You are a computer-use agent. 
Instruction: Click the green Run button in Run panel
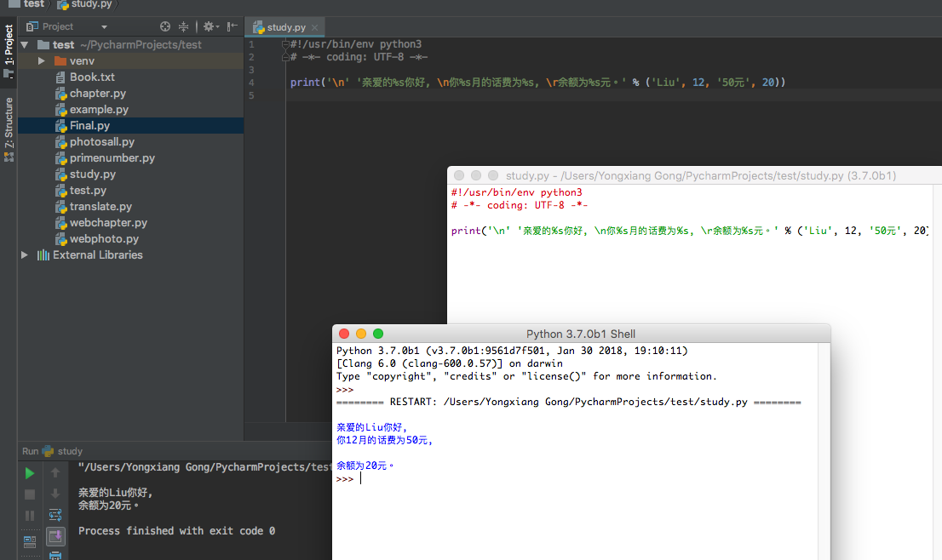(x=30, y=473)
